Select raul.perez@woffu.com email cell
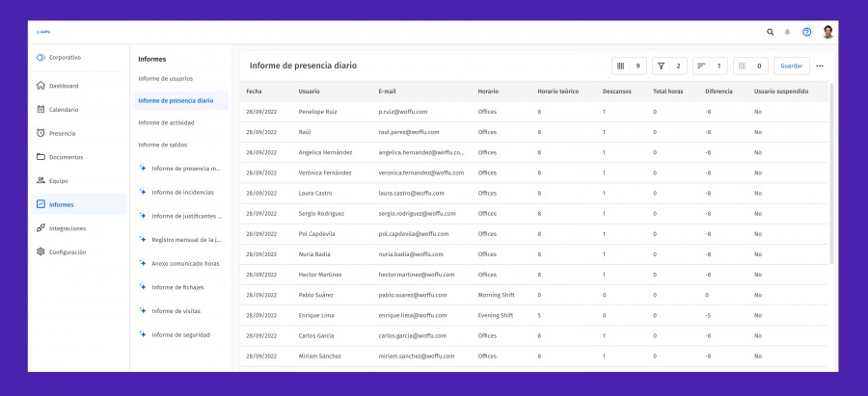Image resolution: width=868 pixels, height=396 pixels. coord(409,132)
